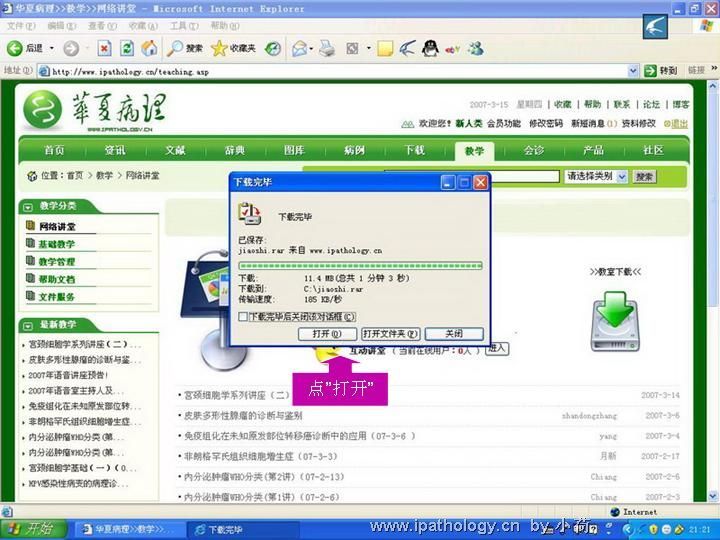Click the 网络讲堂 book icon in sidebar
Screen dimensions: 720x540
[30, 225]
